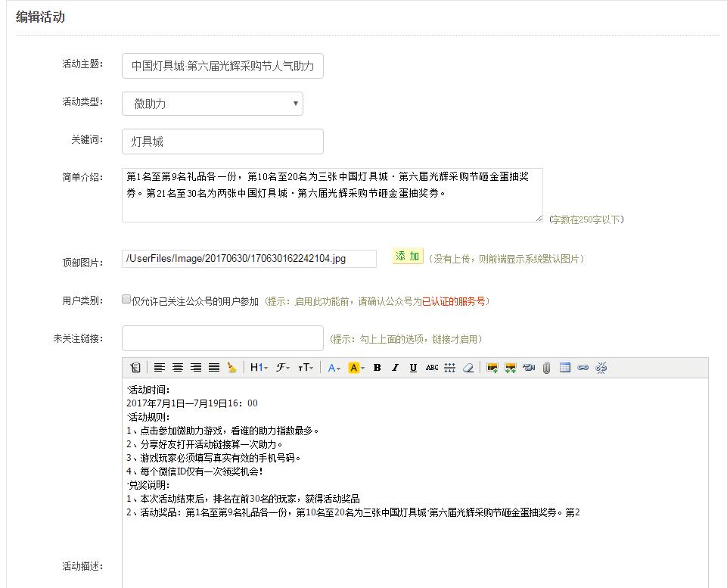Center-align text in the editor toolbar
Screen dimensions: 727x588
click(x=178, y=368)
